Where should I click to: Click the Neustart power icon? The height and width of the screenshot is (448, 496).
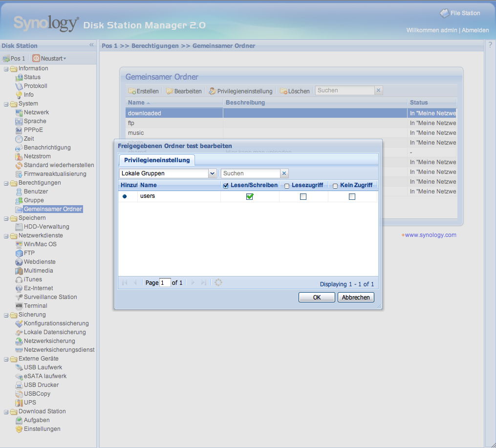pyautogui.click(x=36, y=59)
